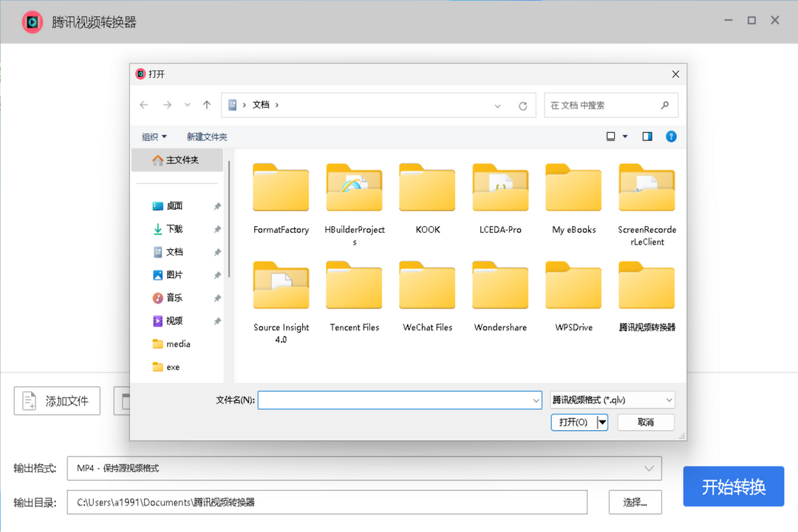This screenshot has height=532, width=798.
Task: Click the refresh icon in address bar
Action: click(x=522, y=106)
